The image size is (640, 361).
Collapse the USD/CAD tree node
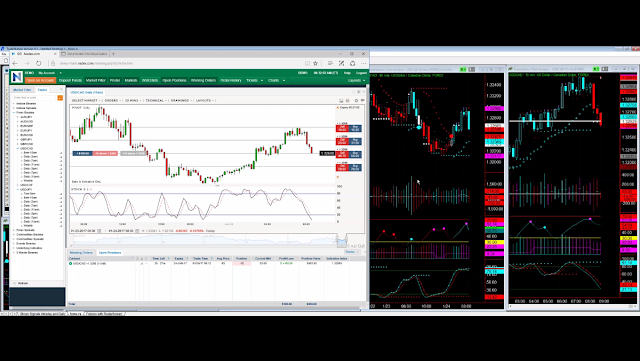18,148
